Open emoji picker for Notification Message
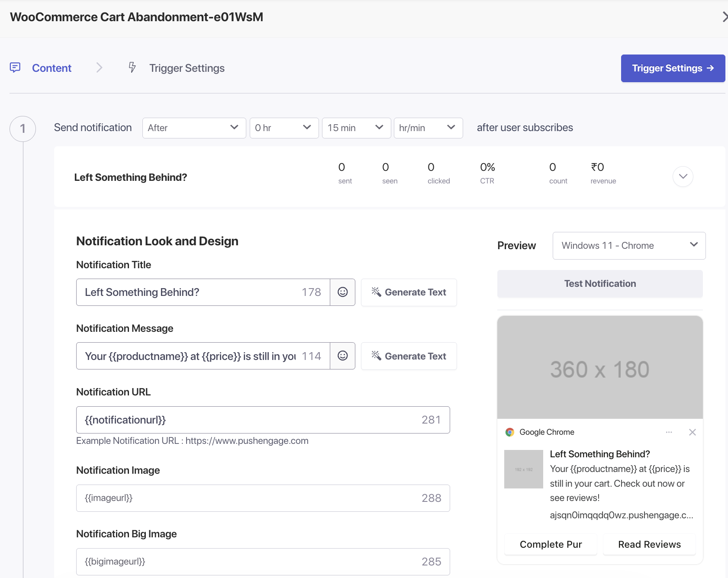This screenshot has width=728, height=578. 342,356
